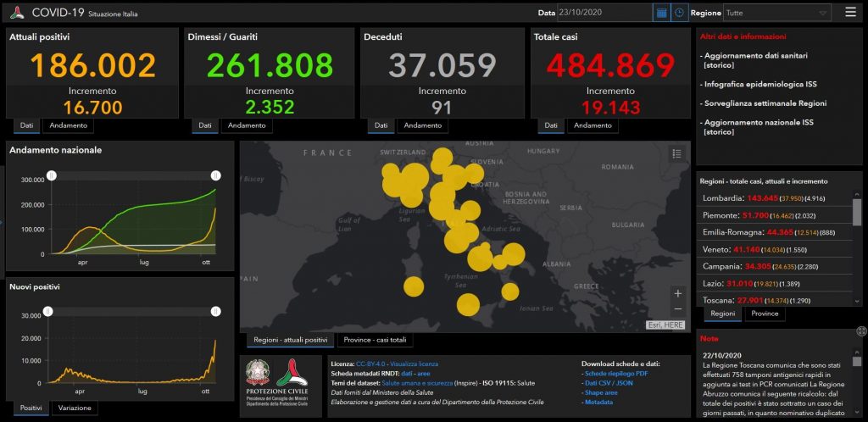Expand the Note panel to fullscreen
Screen dimensions: 868x422
(x=861, y=330)
